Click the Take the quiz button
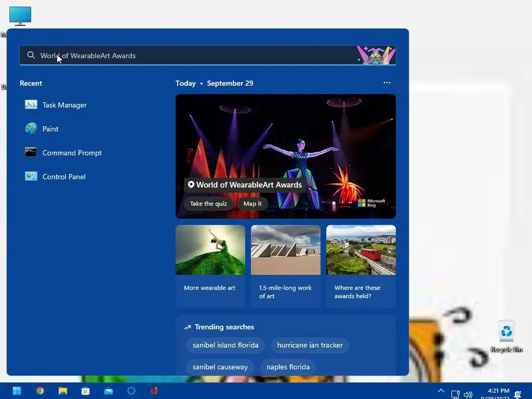 point(208,204)
